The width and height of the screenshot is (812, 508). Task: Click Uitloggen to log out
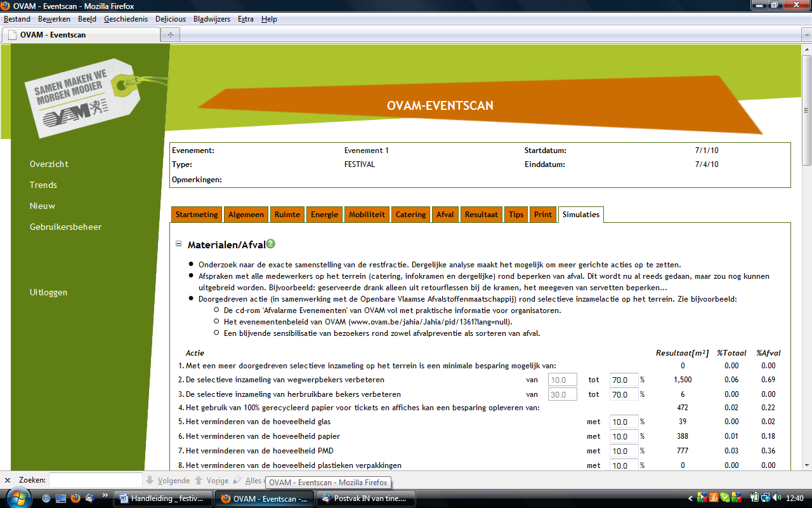(x=48, y=292)
